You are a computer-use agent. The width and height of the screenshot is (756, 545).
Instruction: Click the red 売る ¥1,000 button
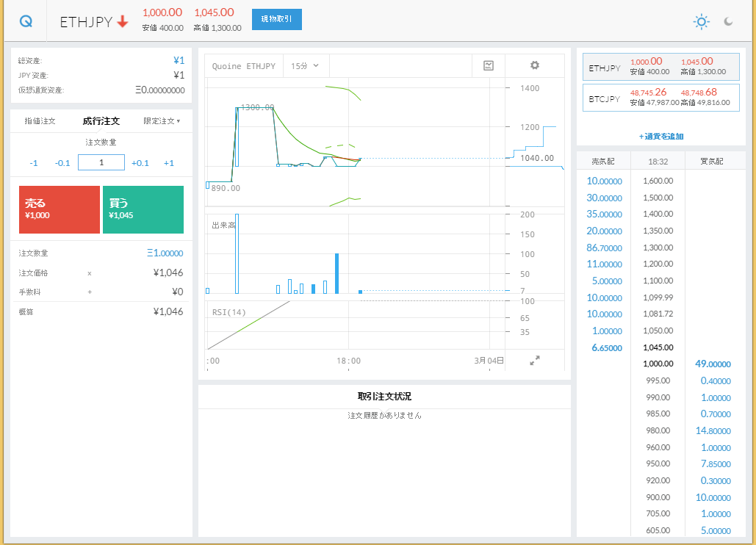60,209
